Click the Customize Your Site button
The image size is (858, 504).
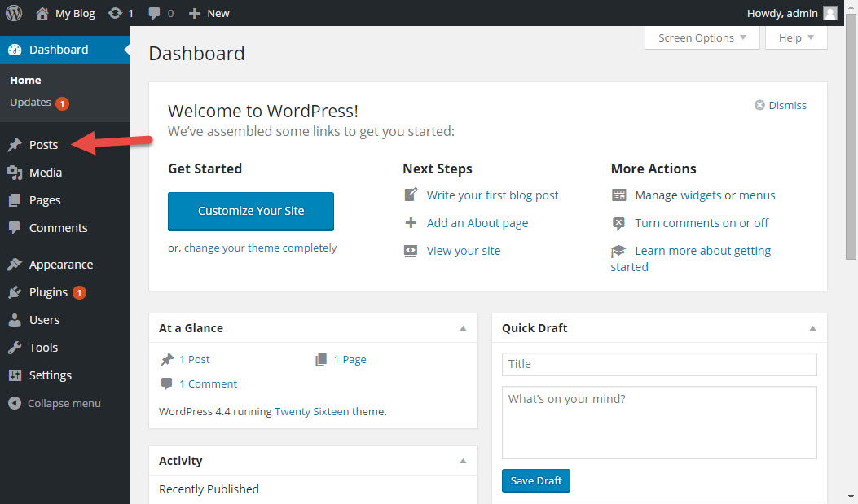[x=251, y=211]
